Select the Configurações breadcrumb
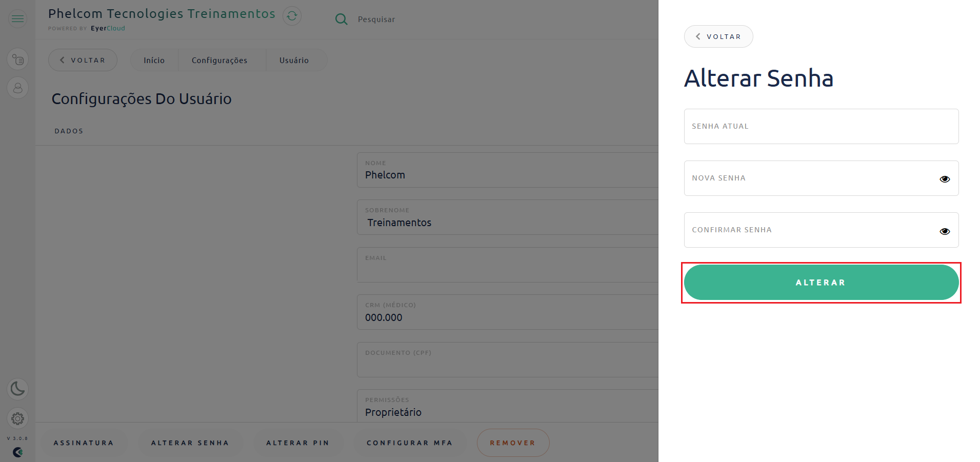The image size is (980, 462). tap(219, 61)
